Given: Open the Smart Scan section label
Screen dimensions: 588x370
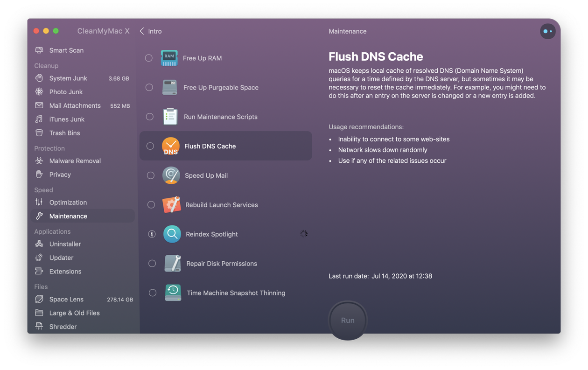Looking at the screenshot, I should pyautogui.click(x=66, y=50).
